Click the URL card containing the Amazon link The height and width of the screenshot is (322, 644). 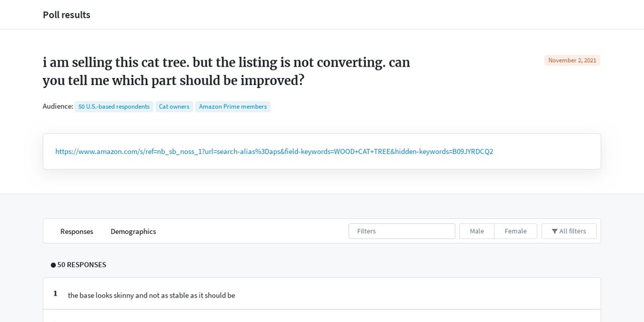[321, 152]
